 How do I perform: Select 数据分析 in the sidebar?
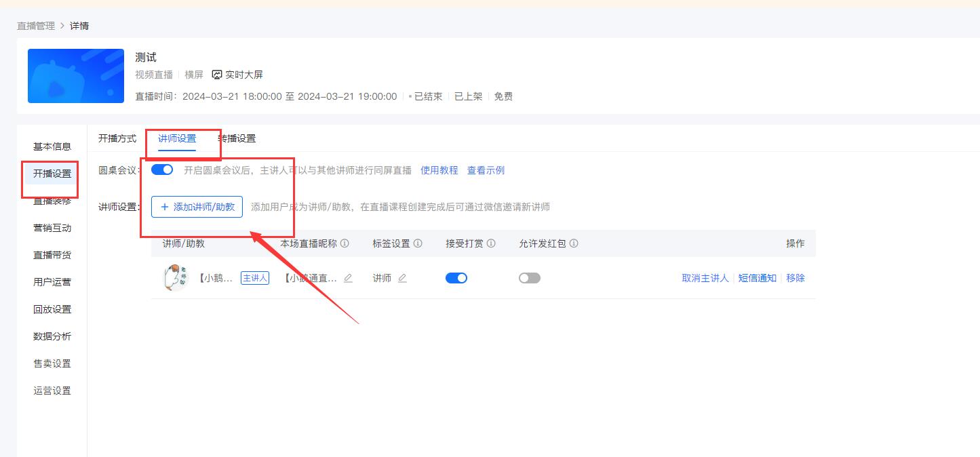52,336
